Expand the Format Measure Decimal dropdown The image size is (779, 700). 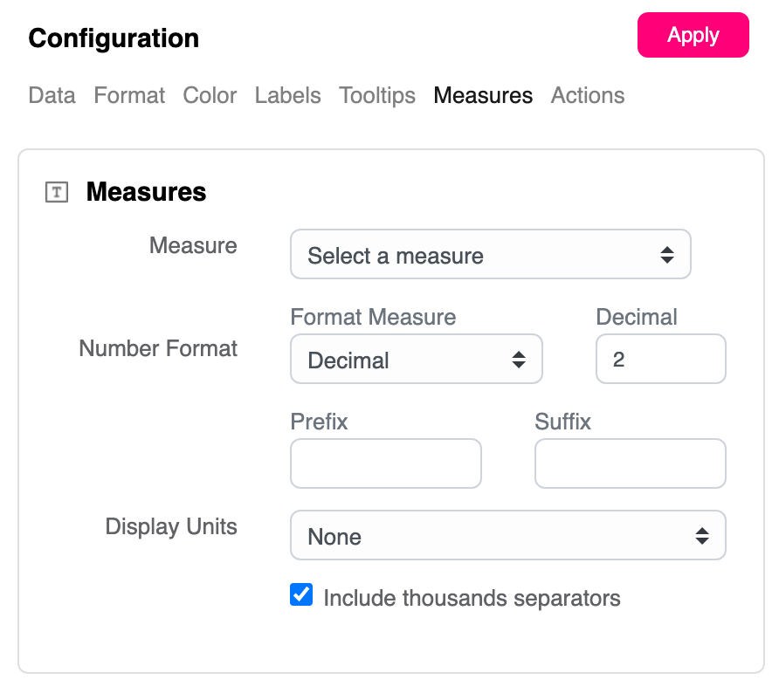coord(416,360)
